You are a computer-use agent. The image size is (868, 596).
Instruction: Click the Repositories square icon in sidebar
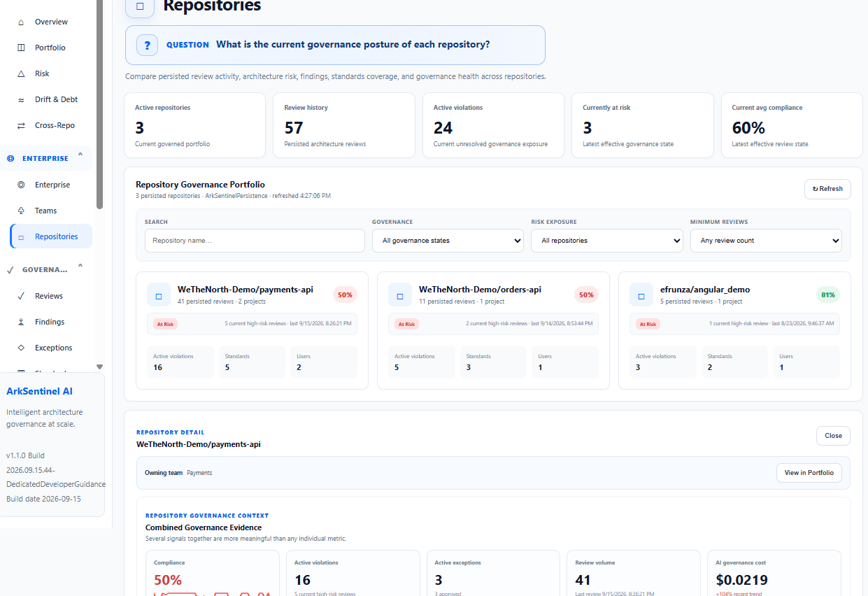[x=21, y=237]
